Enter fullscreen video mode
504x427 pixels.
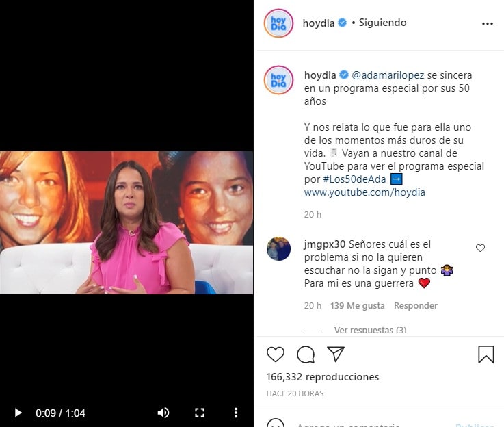pos(200,413)
